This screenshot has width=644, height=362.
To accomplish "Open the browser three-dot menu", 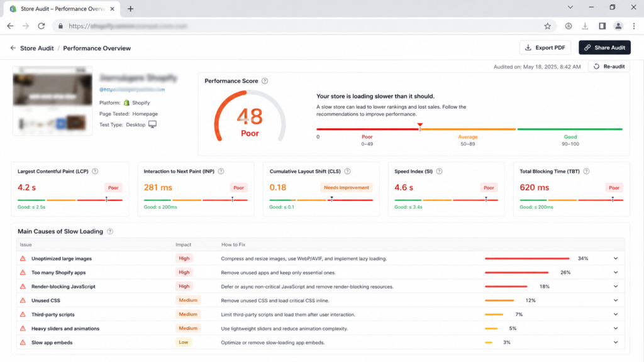I will coord(634,26).
